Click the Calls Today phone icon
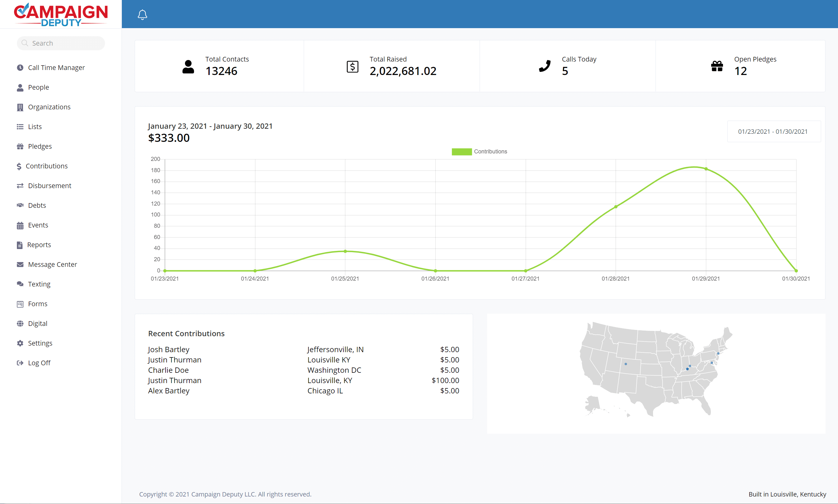Viewport: 838px width, 504px height. (x=545, y=66)
